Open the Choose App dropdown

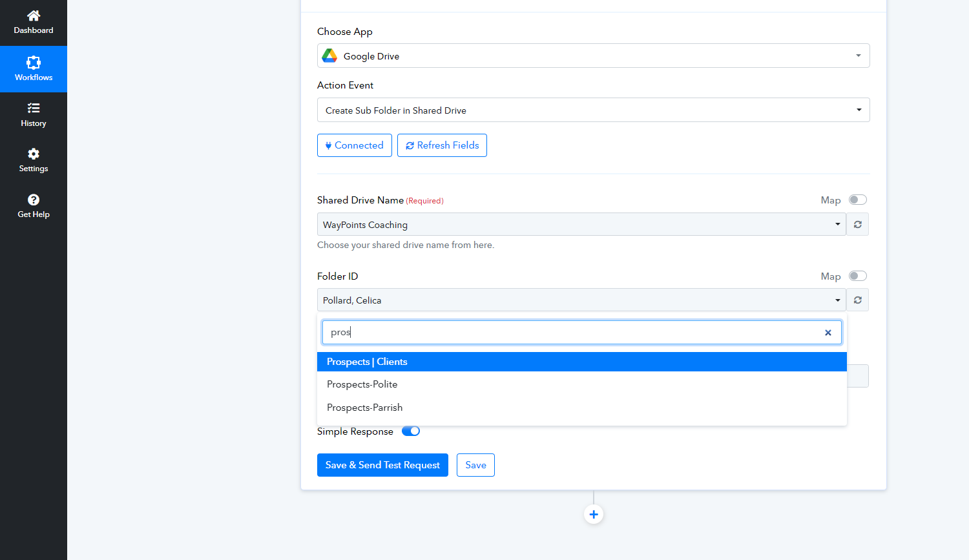click(593, 56)
